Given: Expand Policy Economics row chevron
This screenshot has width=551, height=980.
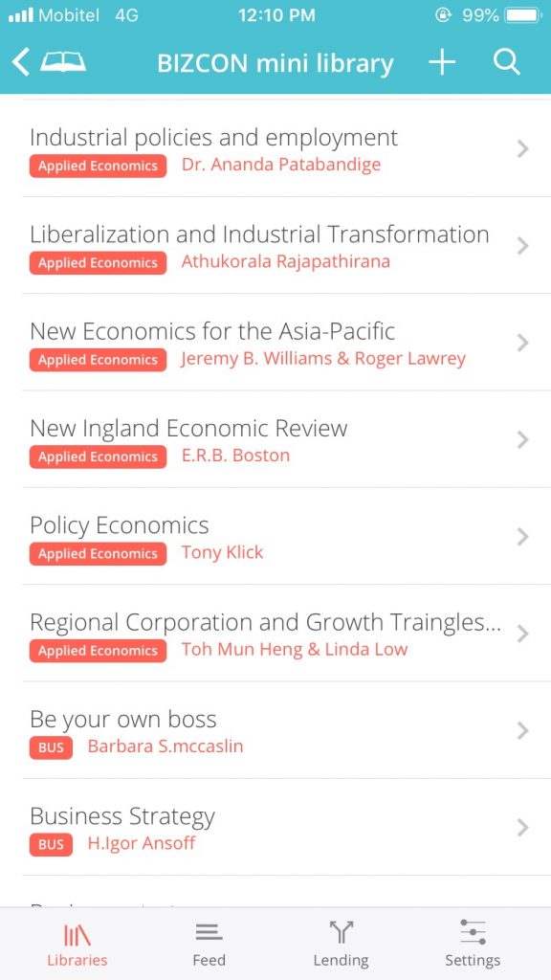Looking at the screenshot, I should click(x=523, y=537).
